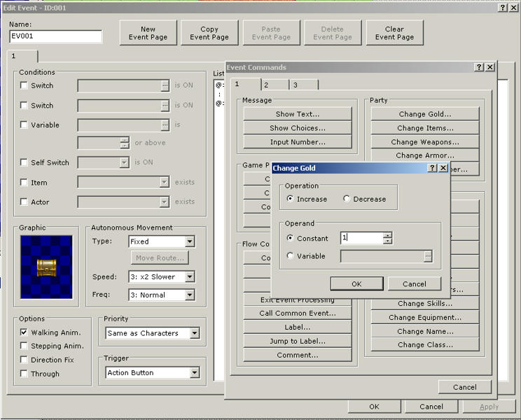
Task: Click Label command
Action: coord(298,327)
